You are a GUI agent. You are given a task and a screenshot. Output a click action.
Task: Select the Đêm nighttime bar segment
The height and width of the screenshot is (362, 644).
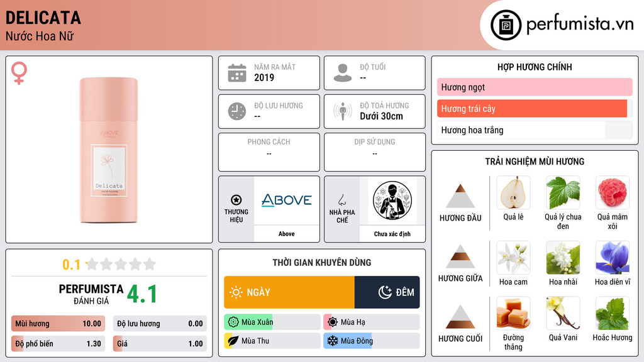[387, 292]
